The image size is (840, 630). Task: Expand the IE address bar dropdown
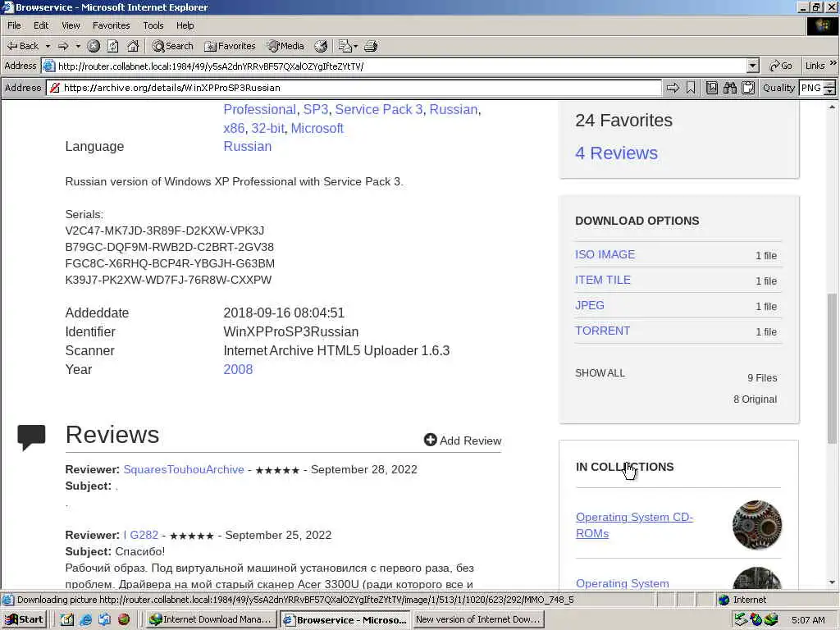click(x=753, y=66)
